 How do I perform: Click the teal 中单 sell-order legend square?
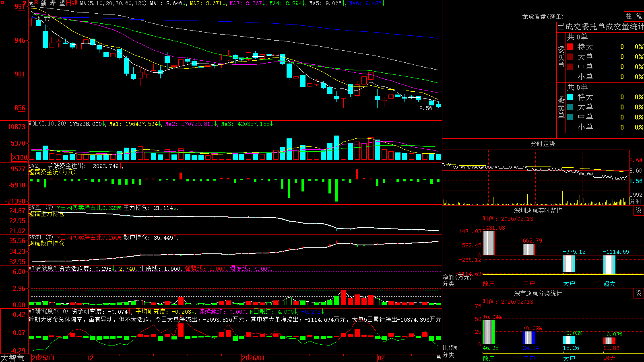coord(570,117)
